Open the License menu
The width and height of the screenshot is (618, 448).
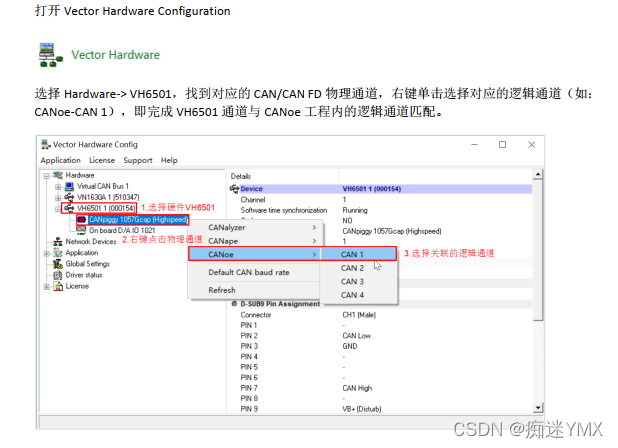pos(102,160)
